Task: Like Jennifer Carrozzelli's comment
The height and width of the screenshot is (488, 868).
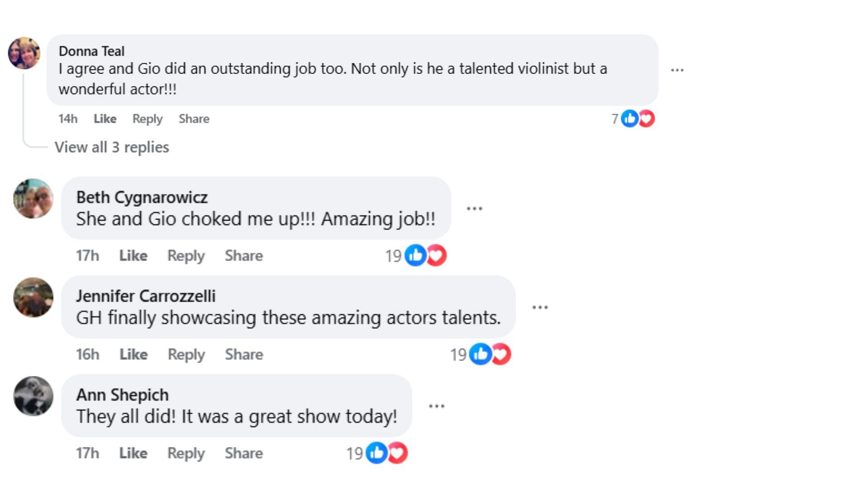Action: 133,354
